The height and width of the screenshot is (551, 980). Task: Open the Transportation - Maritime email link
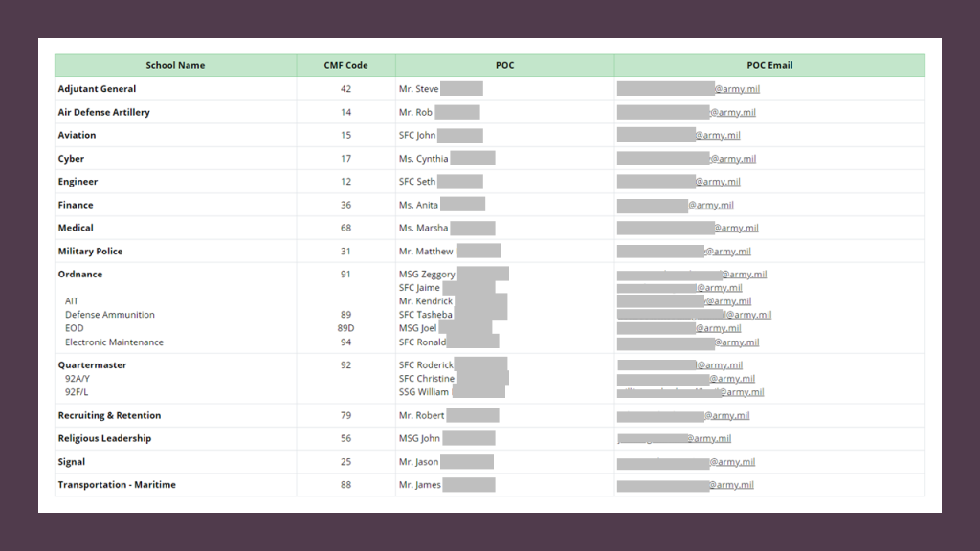click(x=685, y=485)
